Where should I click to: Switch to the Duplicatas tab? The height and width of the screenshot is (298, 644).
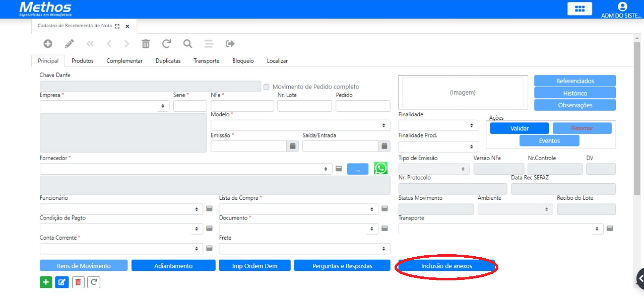click(168, 61)
